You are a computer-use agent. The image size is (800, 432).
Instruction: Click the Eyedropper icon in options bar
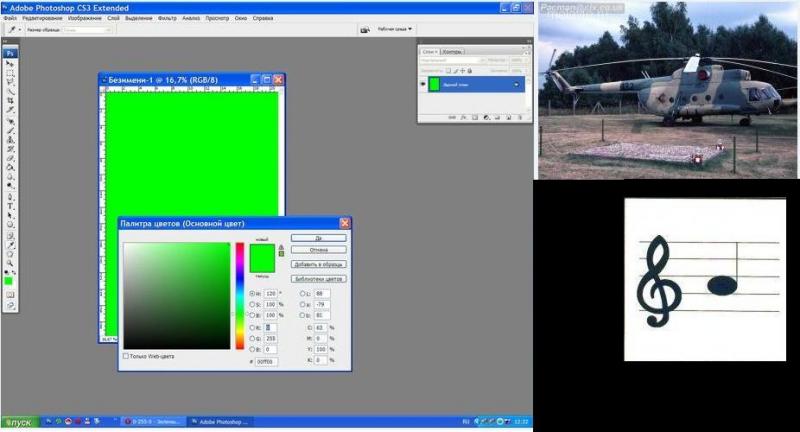11,30
